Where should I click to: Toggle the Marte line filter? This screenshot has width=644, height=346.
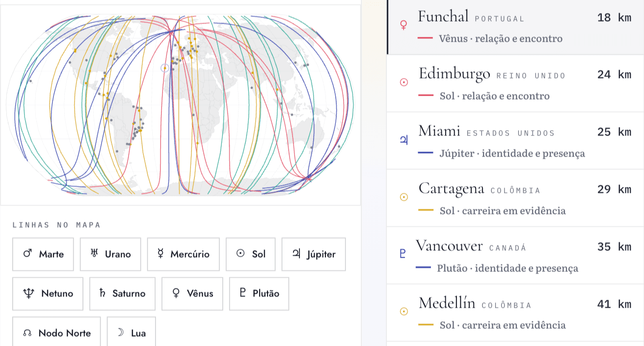click(43, 254)
